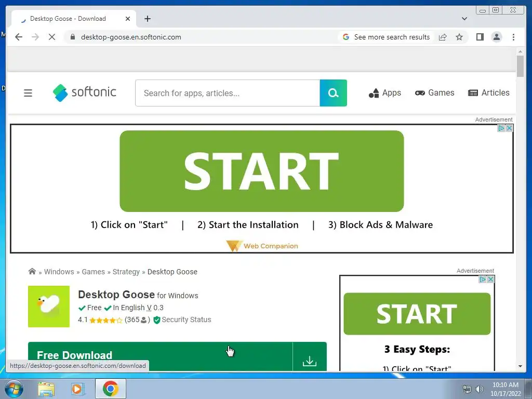Open the volume speaker tray icon
The image size is (532, 399).
(x=480, y=389)
